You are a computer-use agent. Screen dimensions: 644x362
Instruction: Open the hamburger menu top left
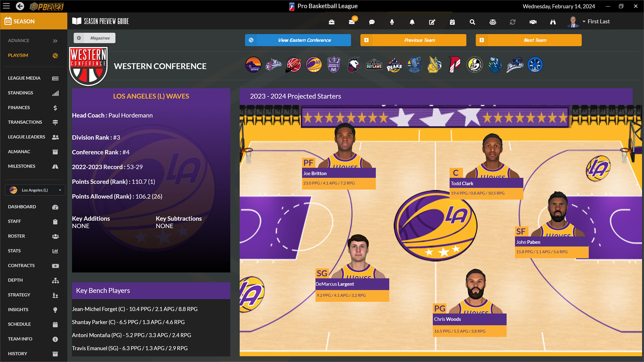[x=6, y=6]
